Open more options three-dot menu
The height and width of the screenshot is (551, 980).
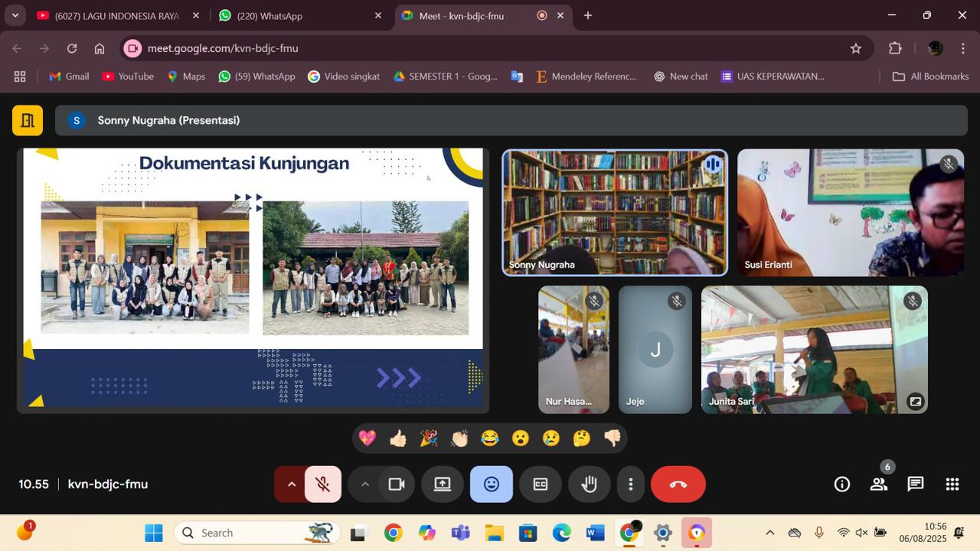point(630,484)
